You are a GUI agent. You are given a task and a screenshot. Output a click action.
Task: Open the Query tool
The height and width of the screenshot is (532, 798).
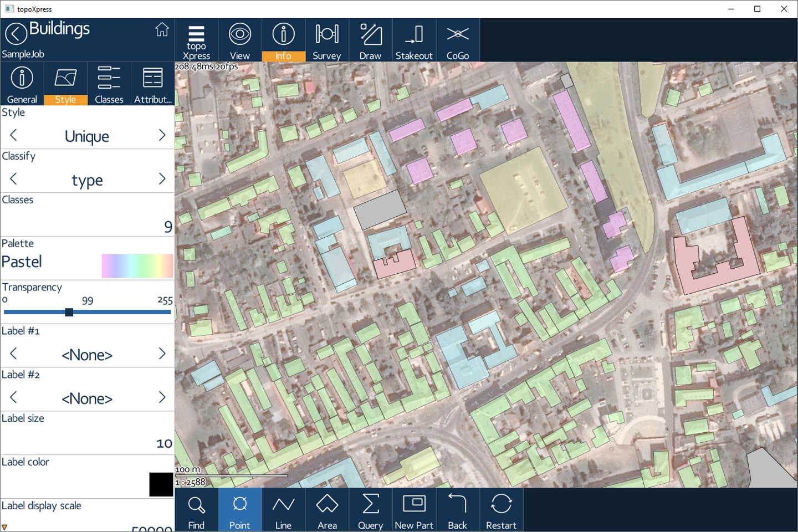coord(370,510)
